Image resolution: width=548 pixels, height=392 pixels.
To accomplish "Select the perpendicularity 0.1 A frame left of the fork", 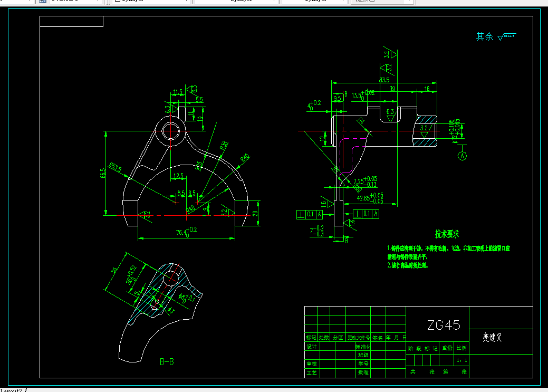I will [x=310, y=214].
